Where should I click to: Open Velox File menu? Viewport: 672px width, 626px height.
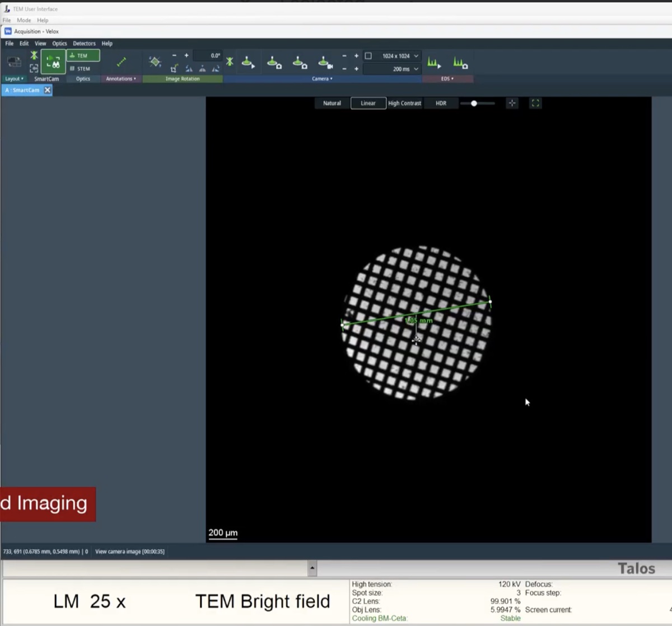click(x=10, y=43)
